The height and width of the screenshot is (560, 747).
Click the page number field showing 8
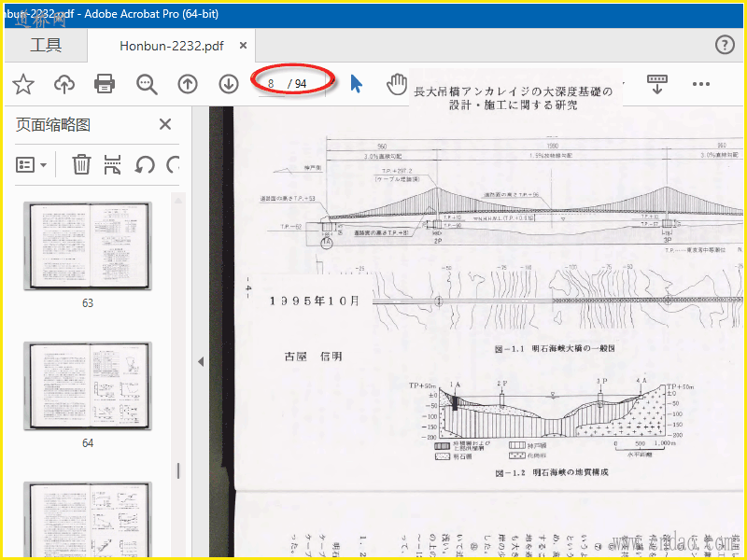271,84
